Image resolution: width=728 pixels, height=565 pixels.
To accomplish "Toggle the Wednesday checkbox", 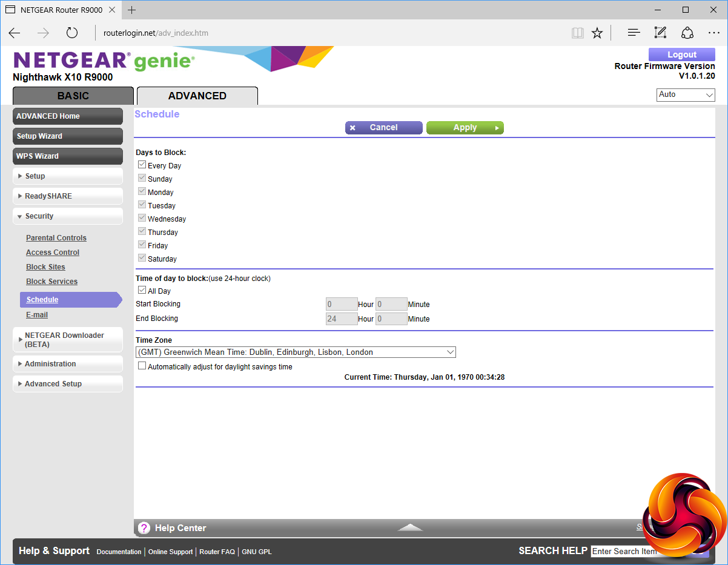I will pos(142,218).
